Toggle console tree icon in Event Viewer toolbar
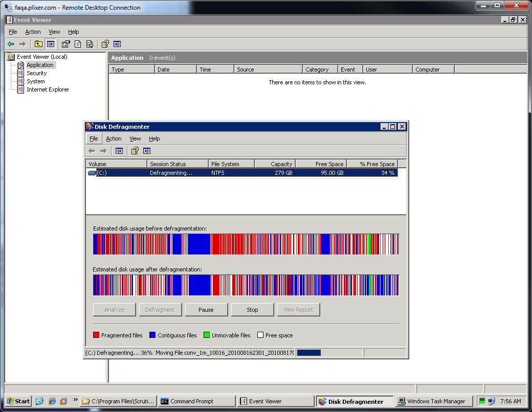 tap(51, 44)
